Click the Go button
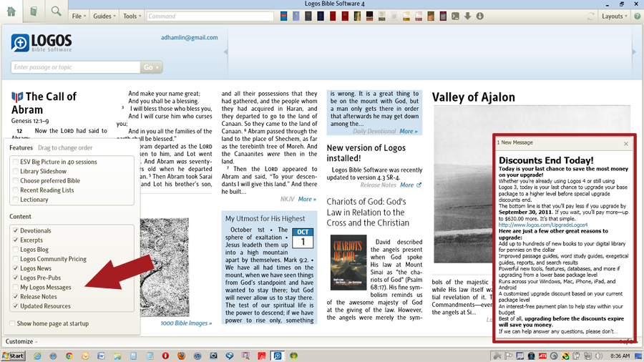644x362 pixels. tap(151, 67)
